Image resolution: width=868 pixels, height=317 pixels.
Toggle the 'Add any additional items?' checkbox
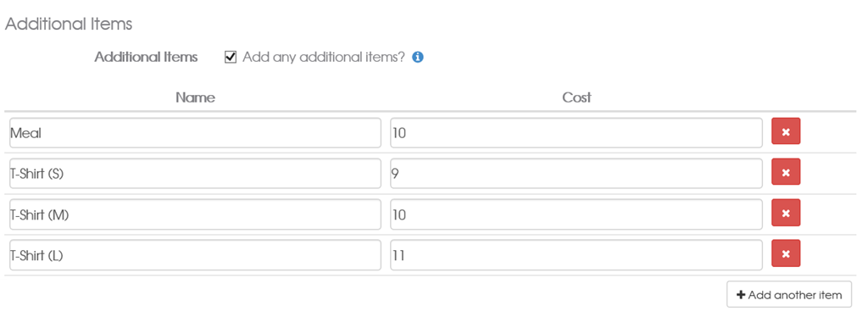tap(231, 57)
